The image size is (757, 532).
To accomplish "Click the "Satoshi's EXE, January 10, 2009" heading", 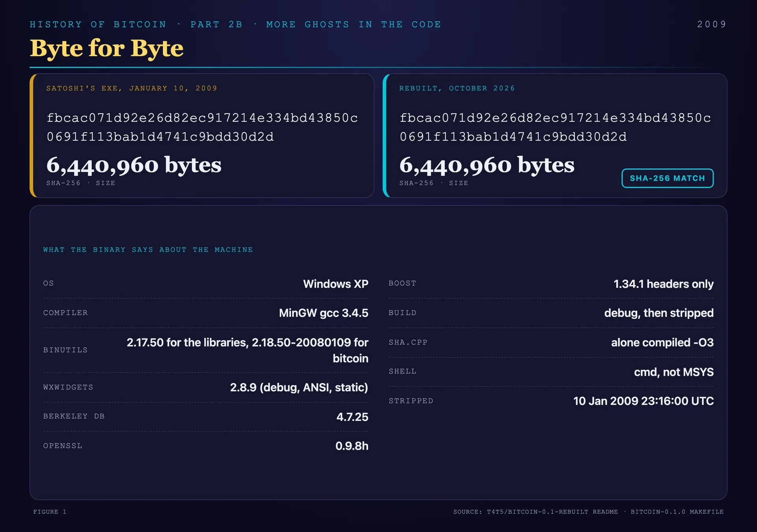I will [132, 88].
